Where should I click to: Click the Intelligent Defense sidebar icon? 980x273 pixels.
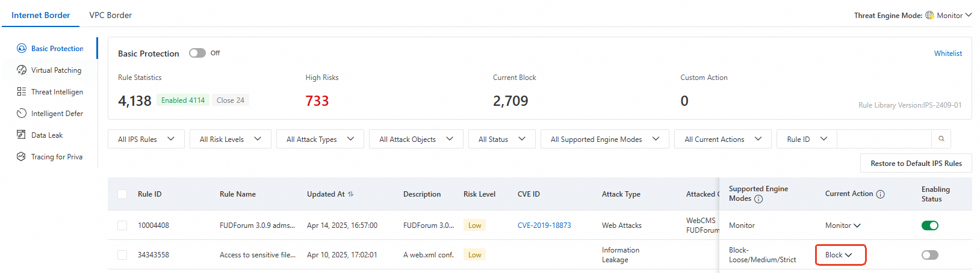22,113
